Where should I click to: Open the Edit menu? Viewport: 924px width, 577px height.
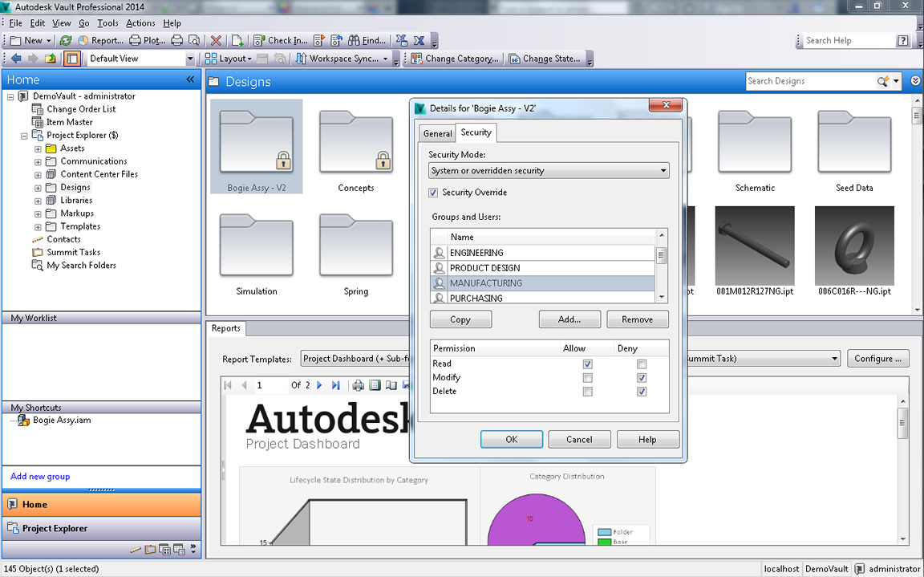coord(37,23)
